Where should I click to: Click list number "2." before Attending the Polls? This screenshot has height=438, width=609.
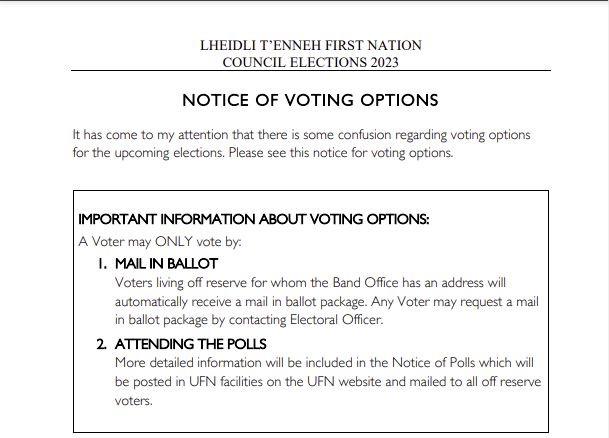(102, 344)
